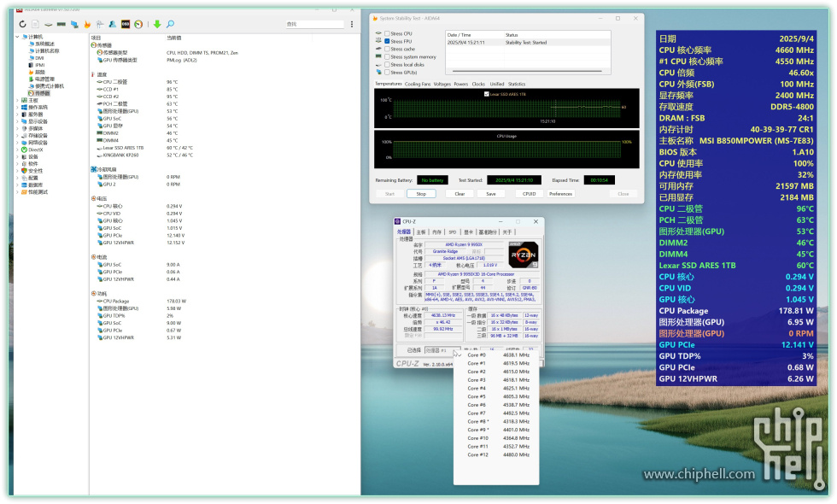
Task: Click the CCD #1 temperature row
Action: pyautogui.click(x=138, y=89)
